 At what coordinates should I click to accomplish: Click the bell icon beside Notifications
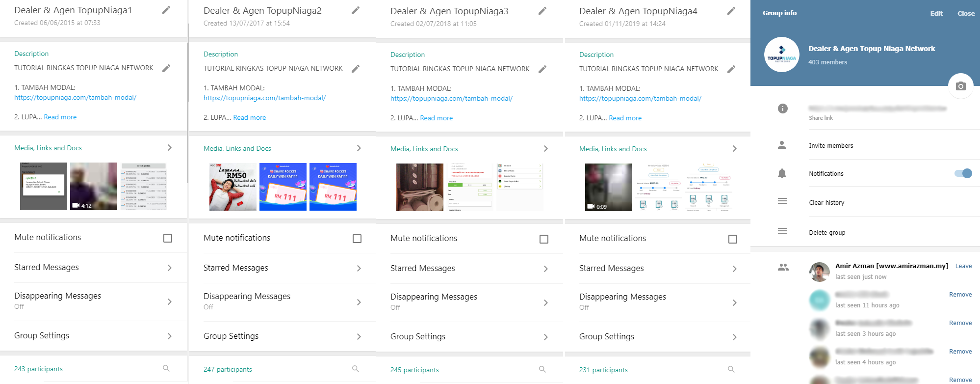782,173
